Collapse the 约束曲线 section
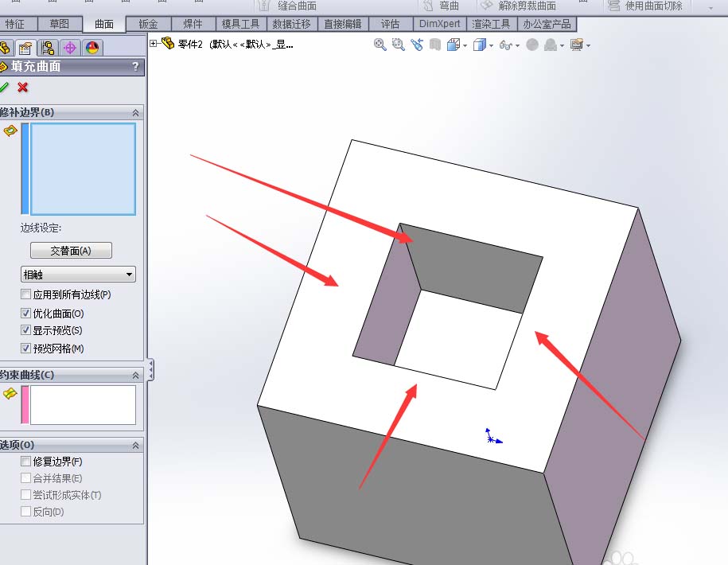 point(135,375)
